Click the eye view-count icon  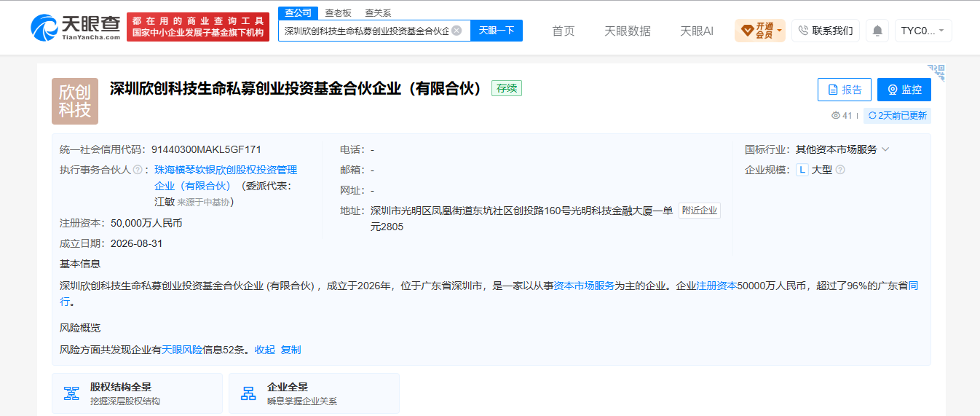click(x=836, y=116)
